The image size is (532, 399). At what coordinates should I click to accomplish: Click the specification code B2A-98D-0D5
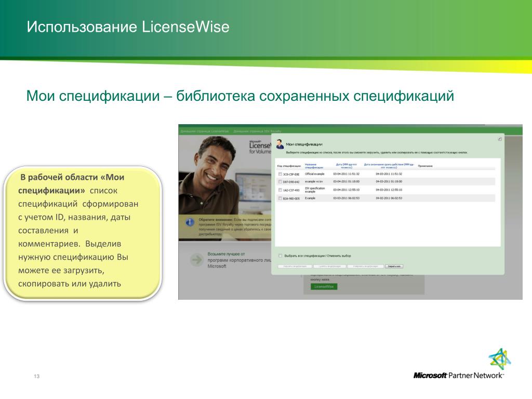pyautogui.click(x=291, y=198)
